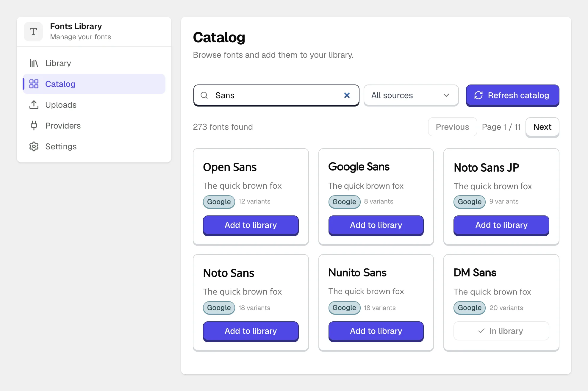
Task: Click '9 variants' on Noto Sans JP card
Action: 504,201
